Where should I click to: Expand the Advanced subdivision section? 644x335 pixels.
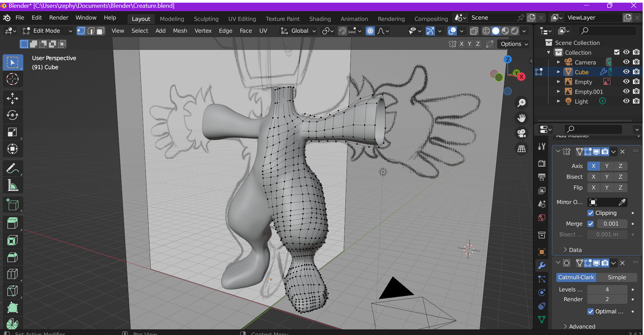pos(579,327)
